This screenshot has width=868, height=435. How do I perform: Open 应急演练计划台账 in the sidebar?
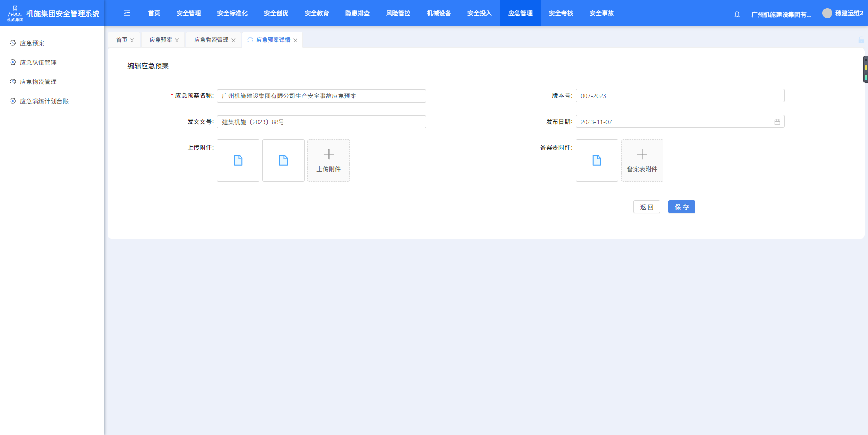point(44,101)
